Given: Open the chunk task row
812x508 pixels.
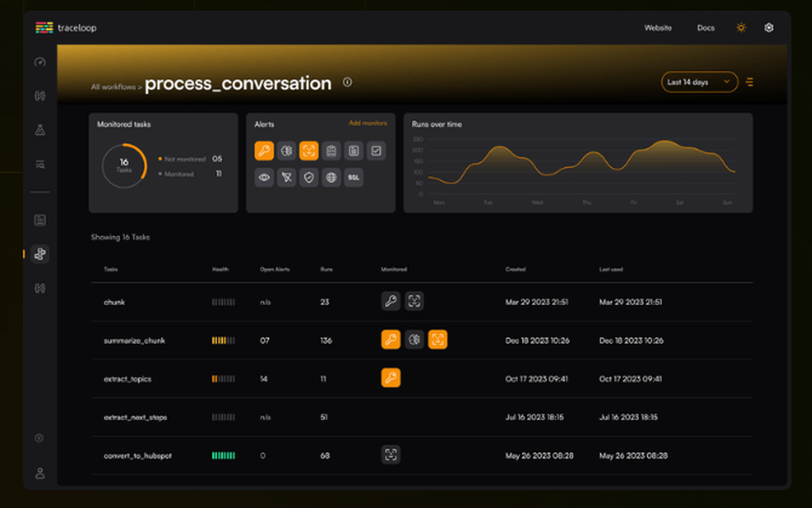Looking at the screenshot, I should (x=421, y=302).
